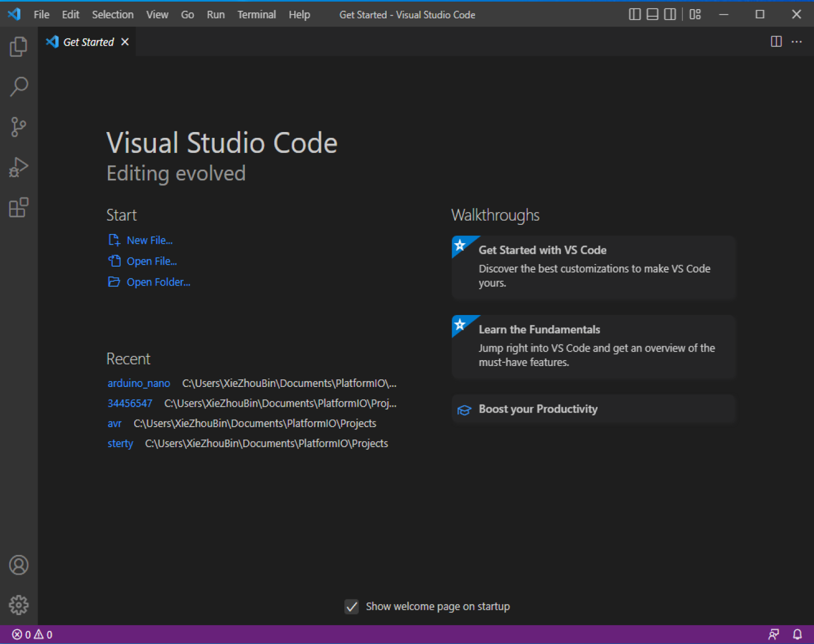Open the Customize Layout control
814x644 pixels.
pos(694,14)
